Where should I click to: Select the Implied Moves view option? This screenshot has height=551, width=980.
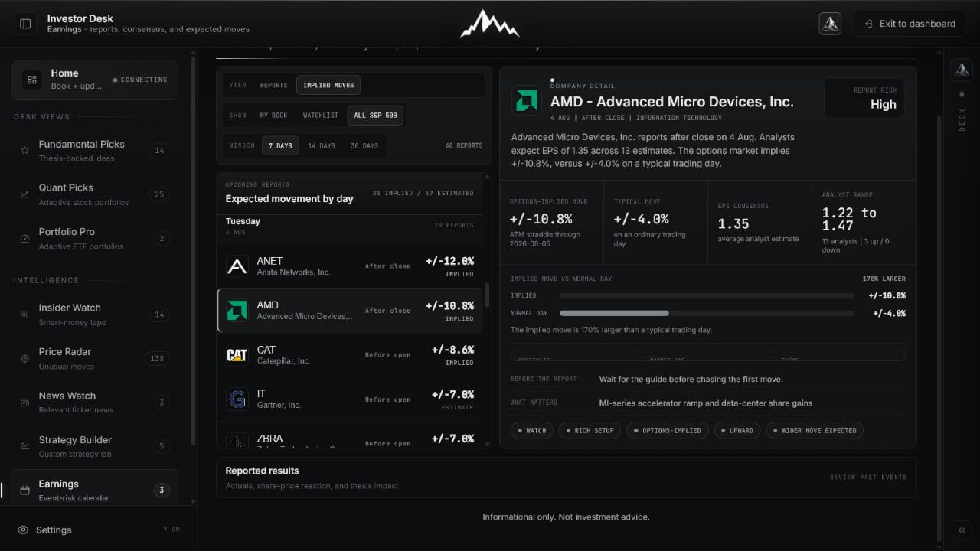[x=328, y=85]
